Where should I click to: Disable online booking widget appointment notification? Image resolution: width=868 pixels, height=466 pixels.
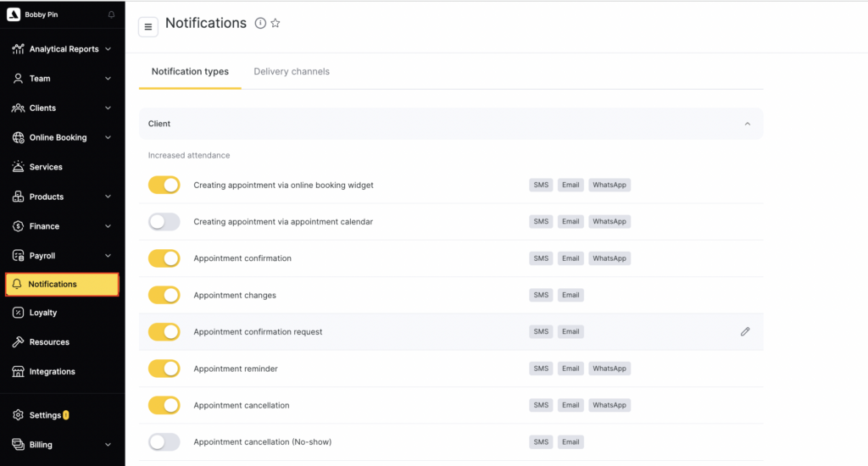tap(164, 185)
